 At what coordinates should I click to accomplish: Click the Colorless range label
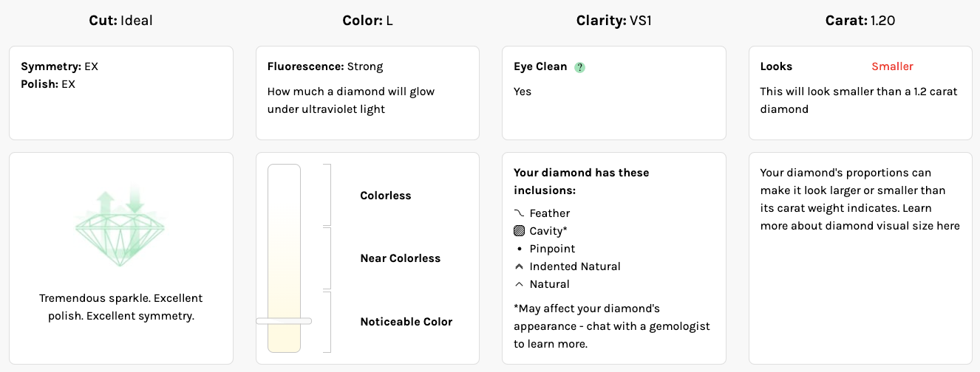coord(385,196)
